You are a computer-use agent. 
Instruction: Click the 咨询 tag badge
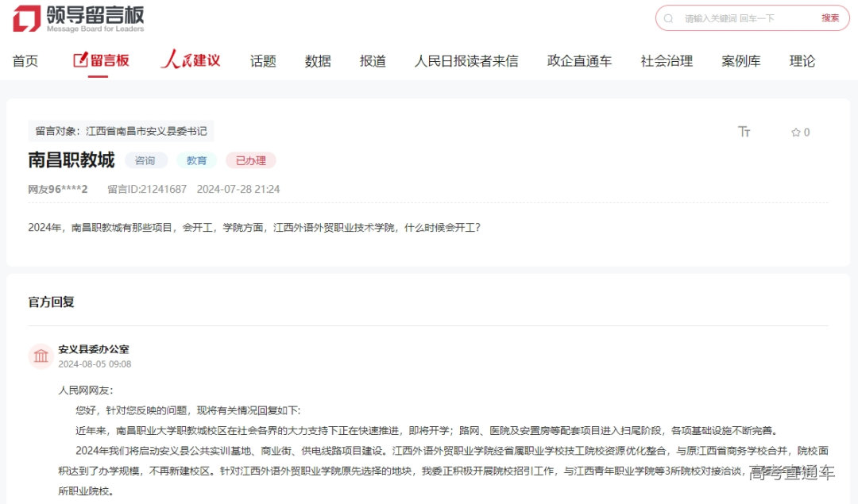click(146, 160)
